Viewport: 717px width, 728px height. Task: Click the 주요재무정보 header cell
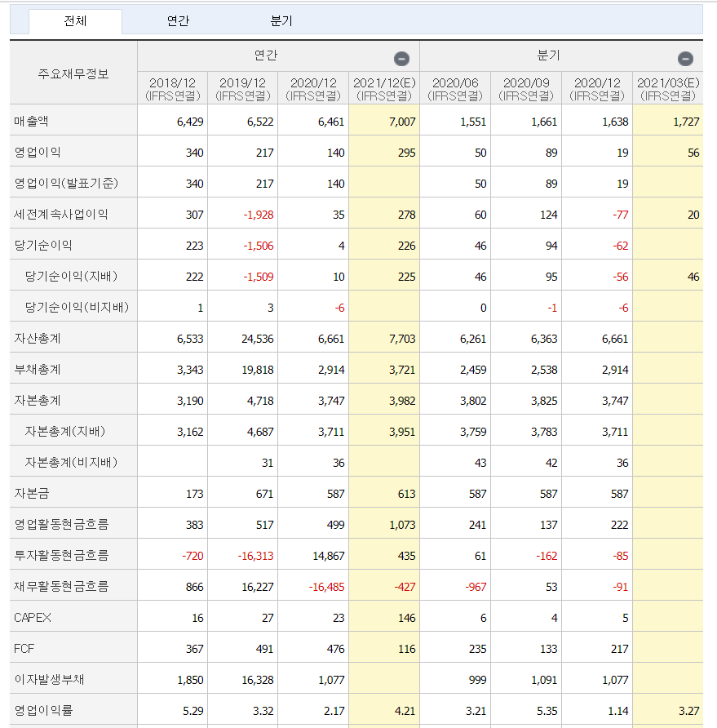73,73
